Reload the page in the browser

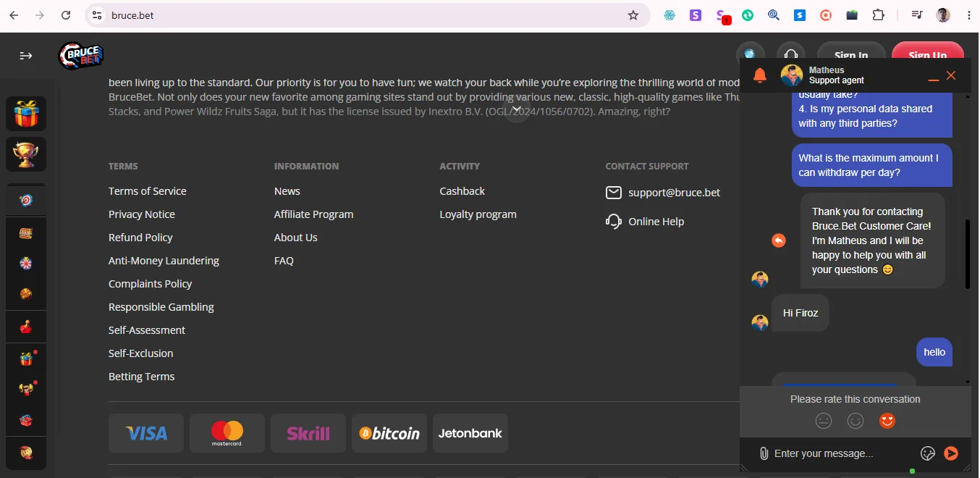click(x=66, y=15)
